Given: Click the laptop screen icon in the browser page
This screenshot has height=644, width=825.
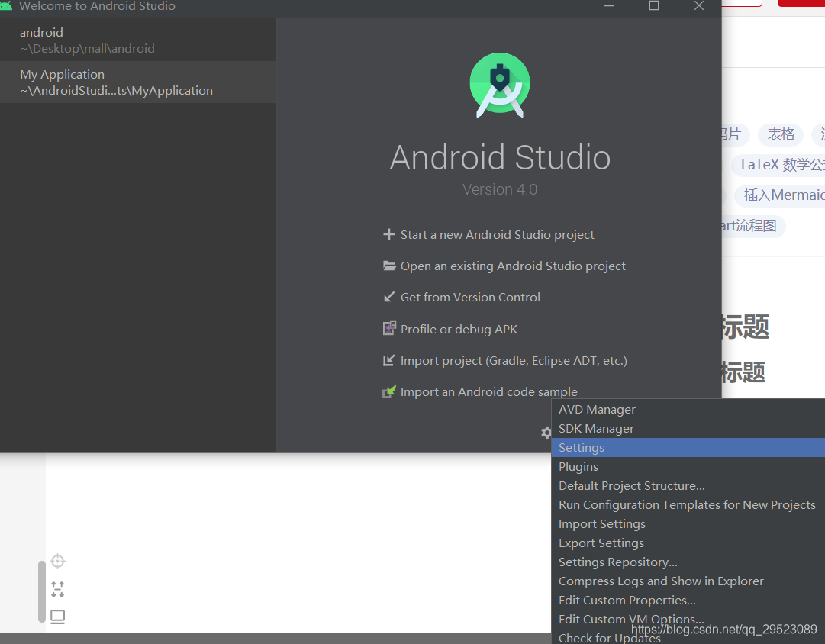Looking at the screenshot, I should tap(57, 617).
